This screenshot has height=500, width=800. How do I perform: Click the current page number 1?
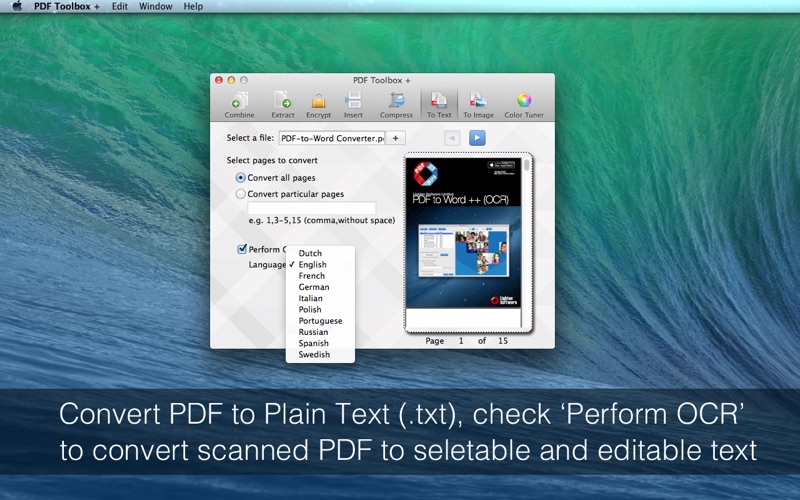pos(461,341)
